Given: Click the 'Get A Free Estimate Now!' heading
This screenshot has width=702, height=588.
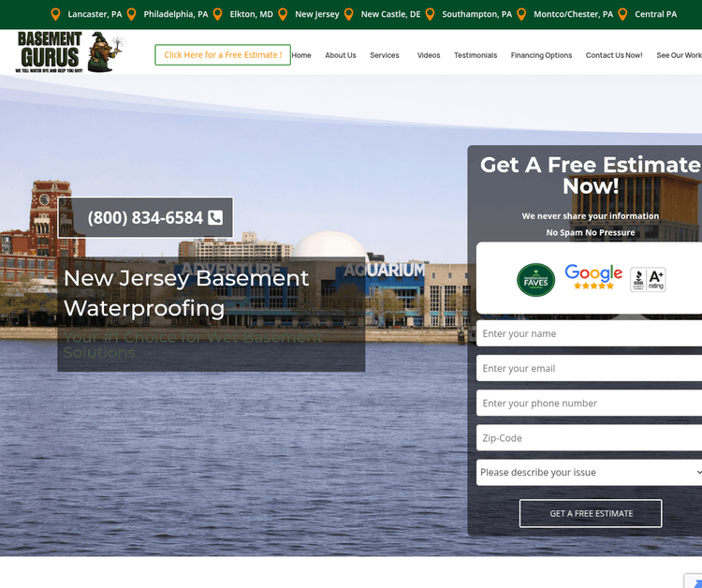Looking at the screenshot, I should [591, 175].
